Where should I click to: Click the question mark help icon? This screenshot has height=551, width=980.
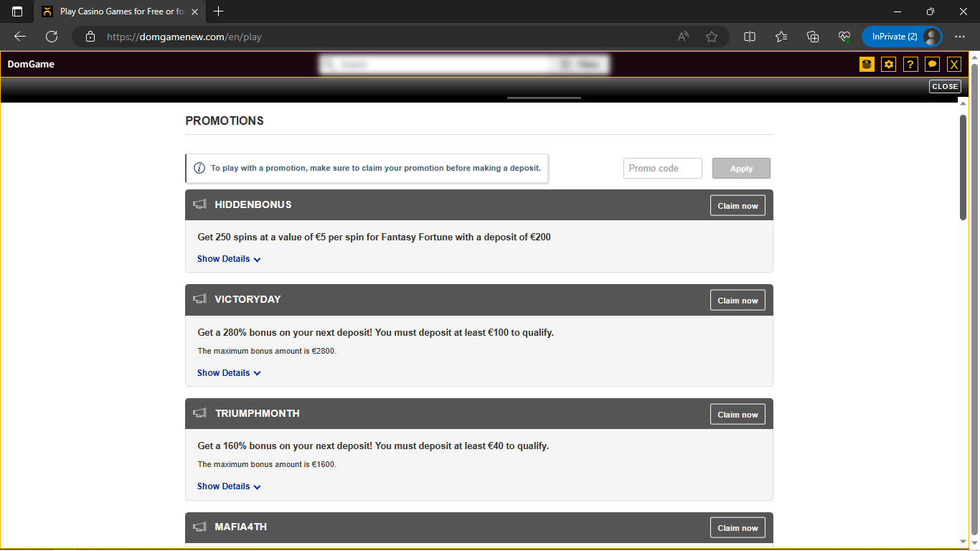[x=910, y=65]
